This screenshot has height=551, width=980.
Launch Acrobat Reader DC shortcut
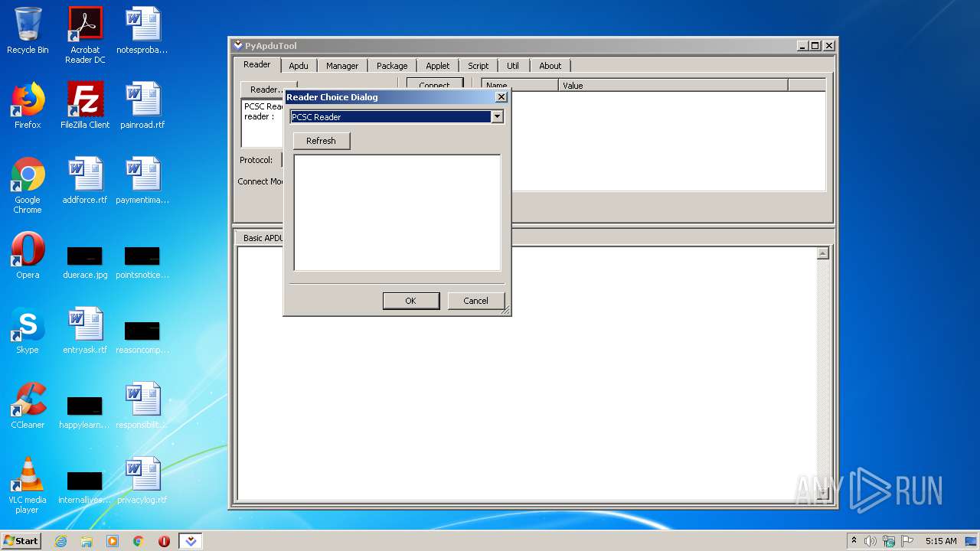coord(85,34)
